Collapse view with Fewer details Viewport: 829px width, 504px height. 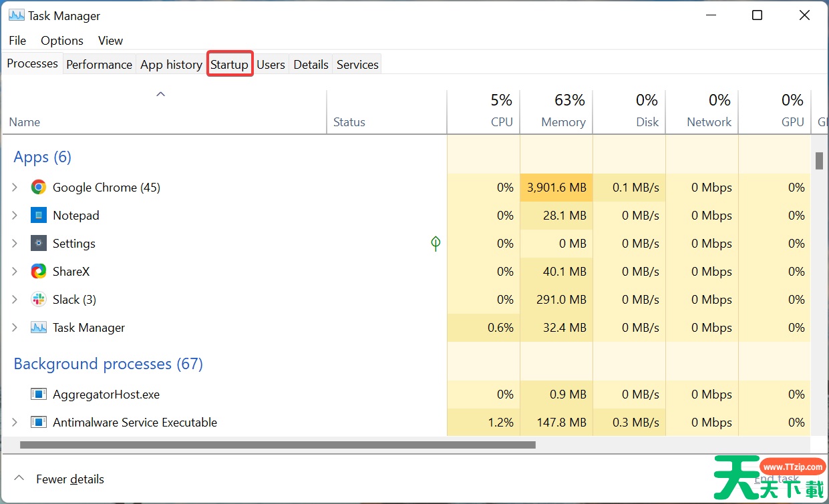[60, 479]
